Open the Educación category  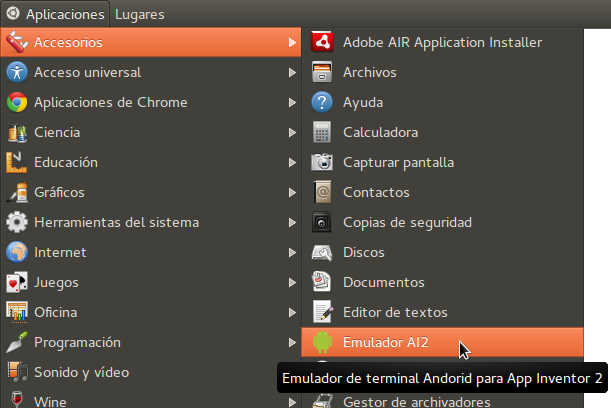click(x=151, y=162)
